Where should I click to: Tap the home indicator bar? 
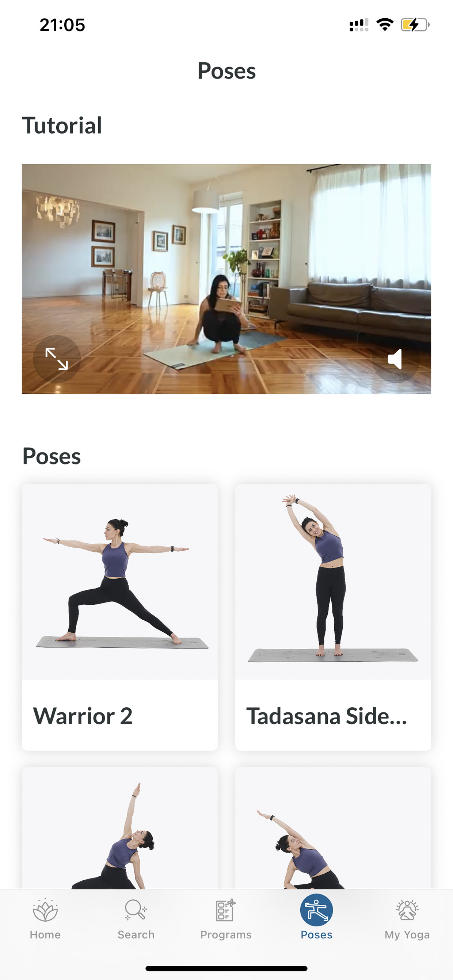tap(226, 968)
